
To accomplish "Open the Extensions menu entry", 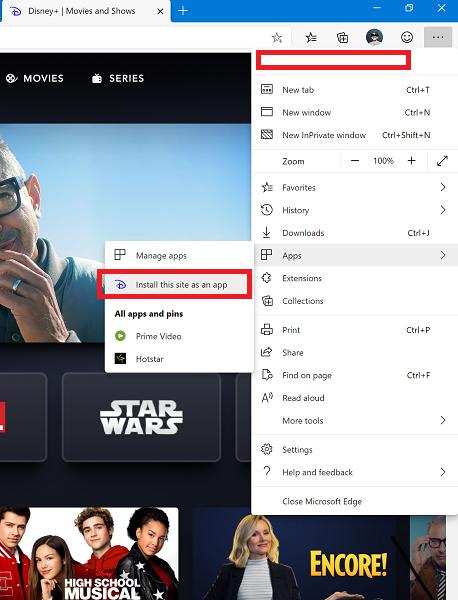I will point(356,278).
